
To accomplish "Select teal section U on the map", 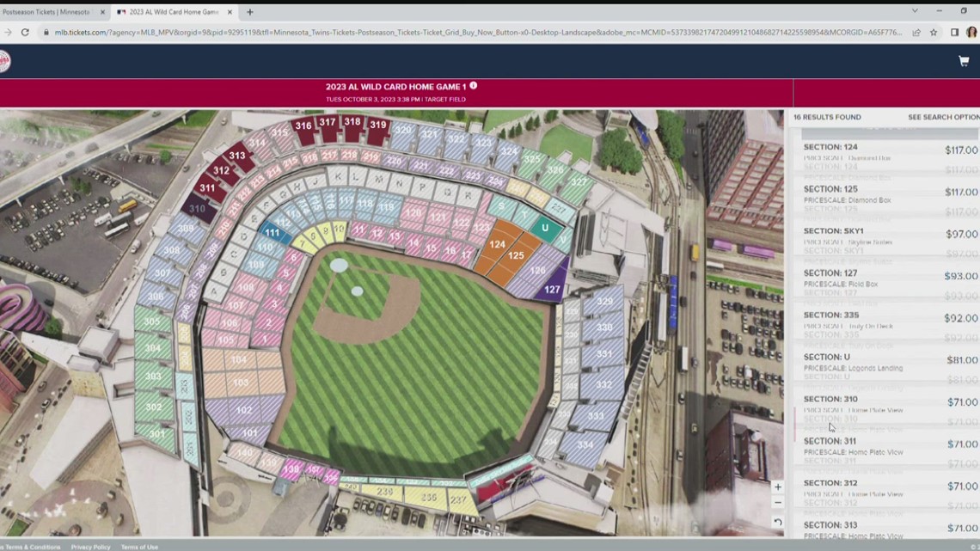I will point(545,229).
